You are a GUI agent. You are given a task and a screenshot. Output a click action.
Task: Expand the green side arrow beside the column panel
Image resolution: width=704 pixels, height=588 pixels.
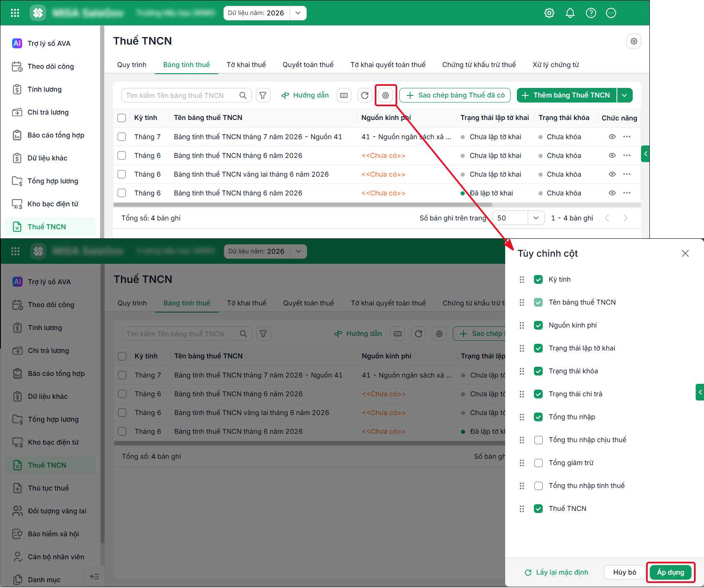(x=700, y=392)
